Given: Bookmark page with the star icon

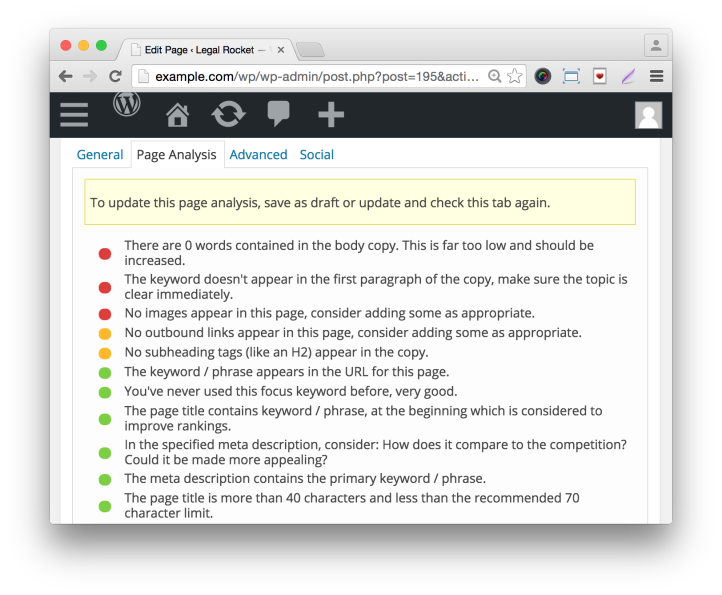Looking at the screenshot, I should (515, 76).
